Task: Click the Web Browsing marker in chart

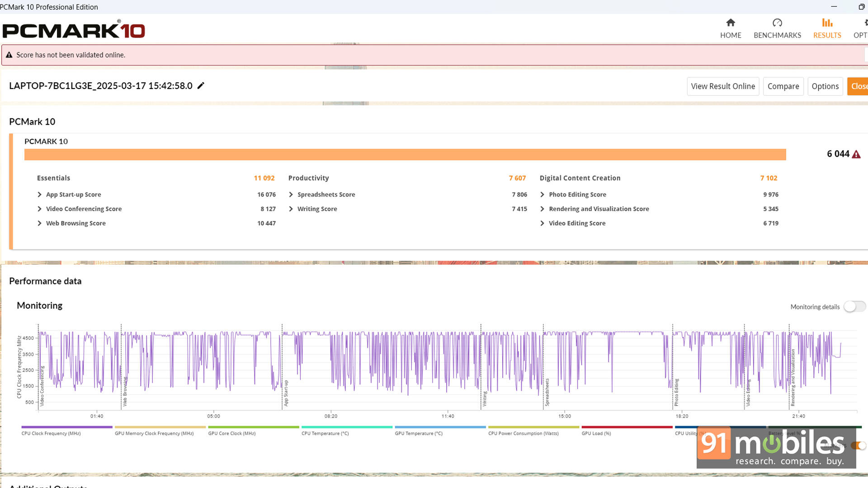Action: (125, 391)
